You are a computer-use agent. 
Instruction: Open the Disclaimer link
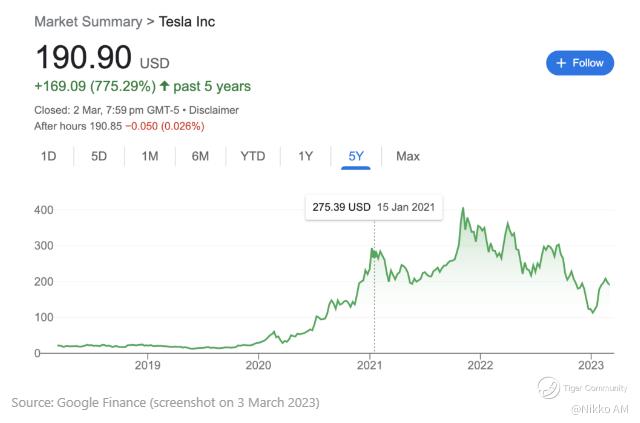tap(213, 110)
